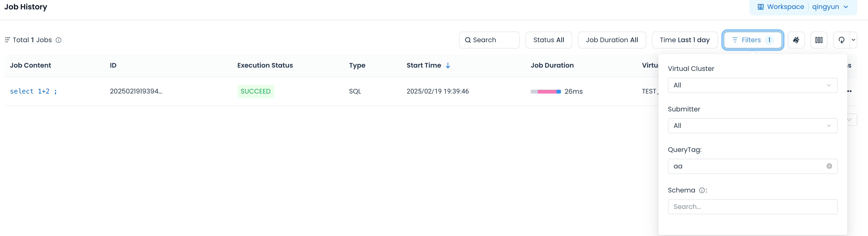Open the column settings icon
868x236 pixels.
[818, 40]
